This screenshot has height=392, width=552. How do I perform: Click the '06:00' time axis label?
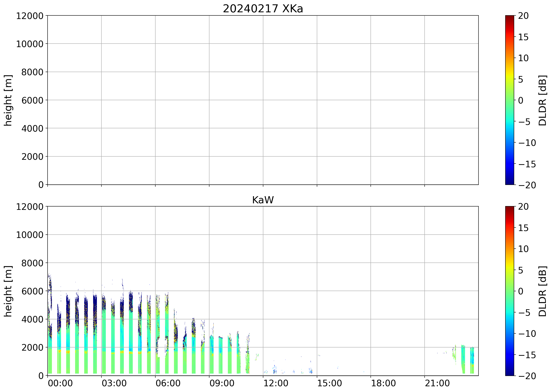click(x=168, y=383)
